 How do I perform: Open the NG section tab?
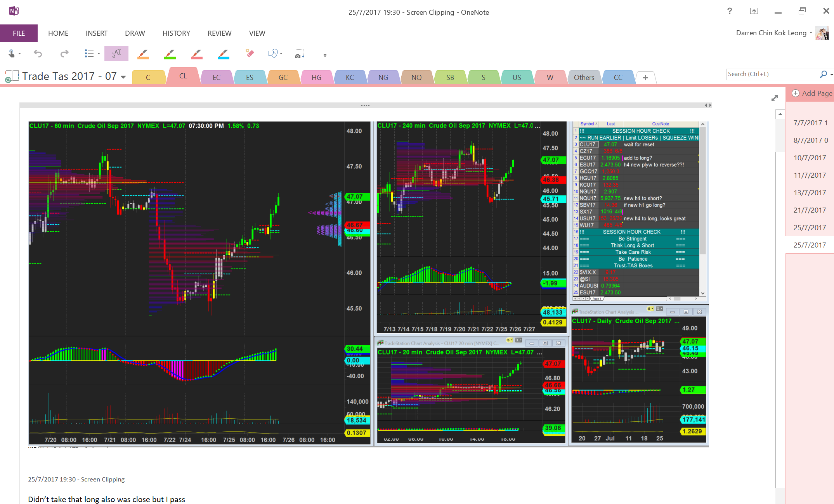[x=383, y=77]
